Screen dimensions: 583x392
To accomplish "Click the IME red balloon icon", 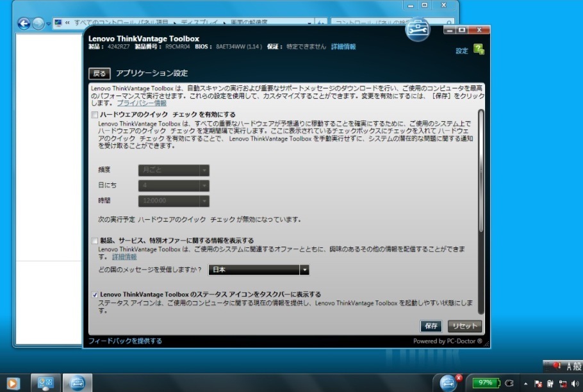I will click(557, 366).
